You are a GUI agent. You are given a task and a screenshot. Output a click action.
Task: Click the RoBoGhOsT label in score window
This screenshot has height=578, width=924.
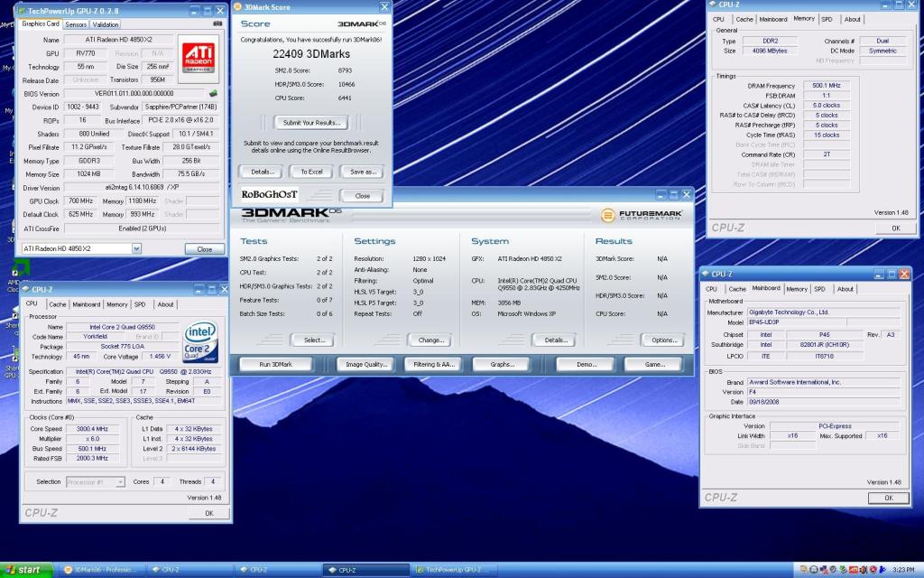269,194
